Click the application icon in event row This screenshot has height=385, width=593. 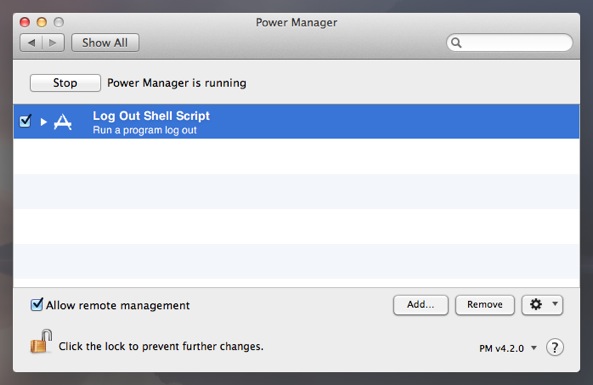62,122
